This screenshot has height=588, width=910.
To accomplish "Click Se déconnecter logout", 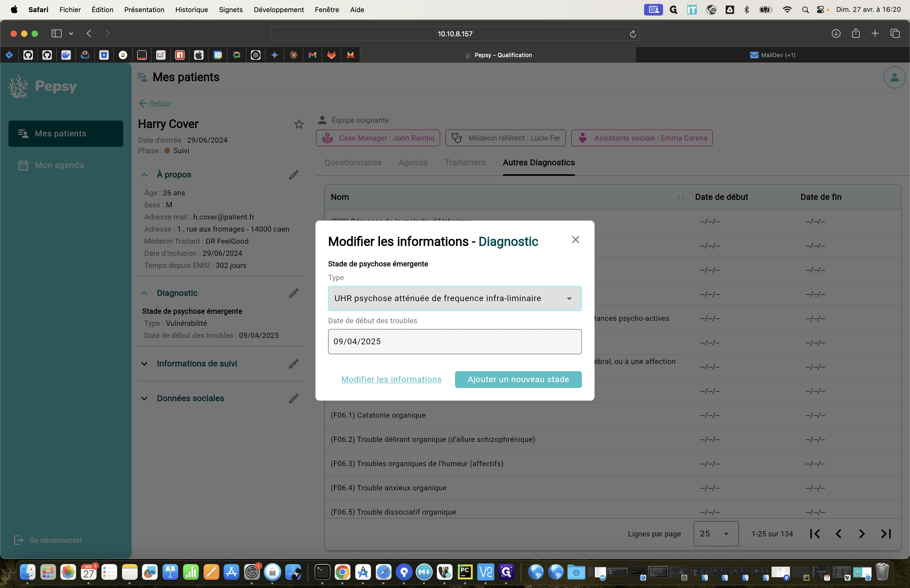I will tap(48, 540).
